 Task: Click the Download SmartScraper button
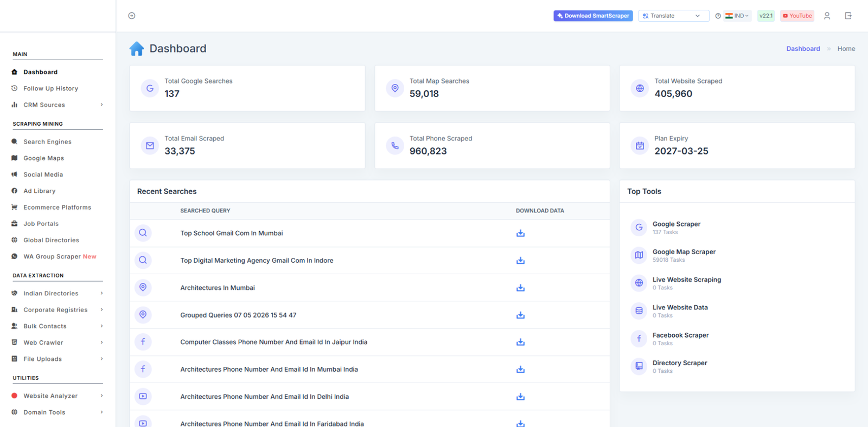click(x=593, y=16)
